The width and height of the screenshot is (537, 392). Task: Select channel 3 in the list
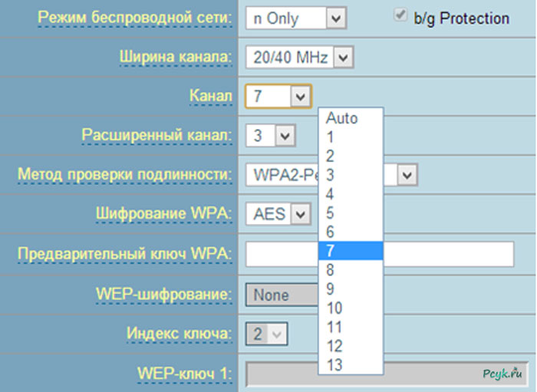351,175
